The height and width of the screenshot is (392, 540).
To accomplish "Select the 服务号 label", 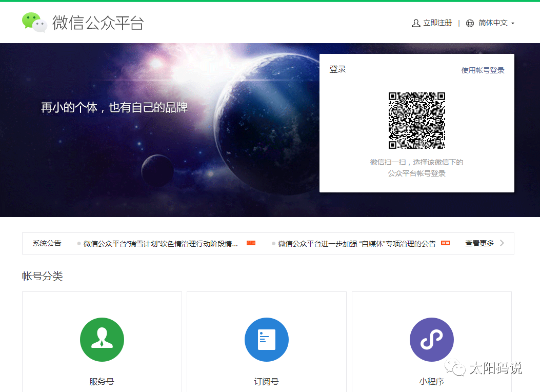I will 102,381.
